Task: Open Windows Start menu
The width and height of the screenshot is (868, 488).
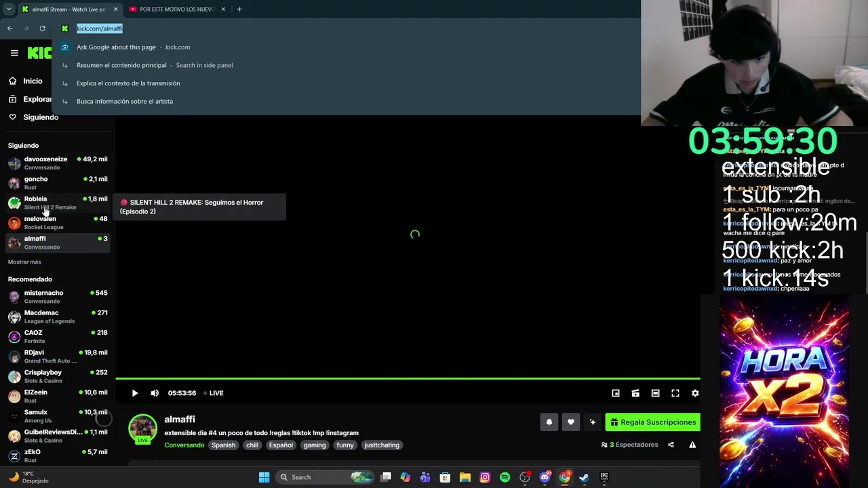Action: pyautogui.click(x=264, y=477)
